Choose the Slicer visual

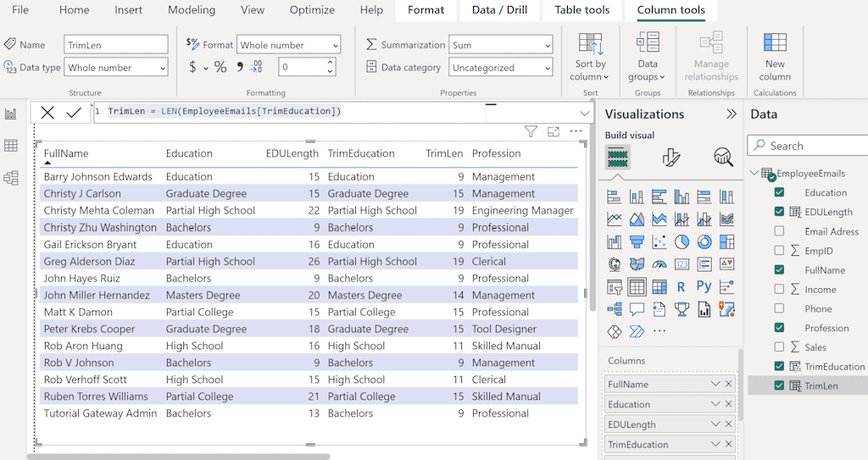(x=614, y=286)
